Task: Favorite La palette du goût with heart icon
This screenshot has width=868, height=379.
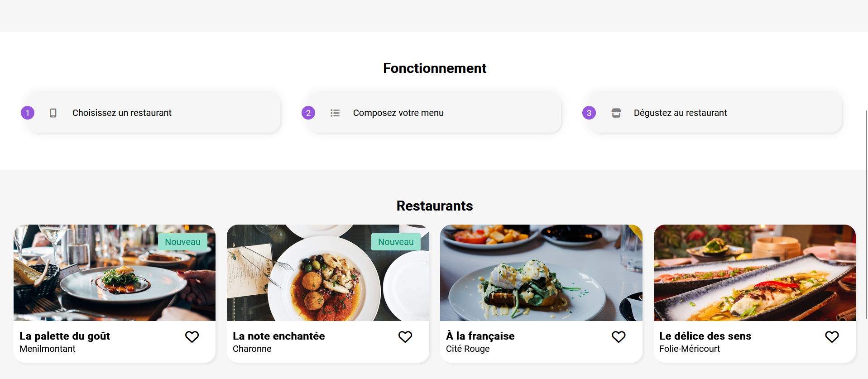Action: pyautogui.click(x=192, y=336)
